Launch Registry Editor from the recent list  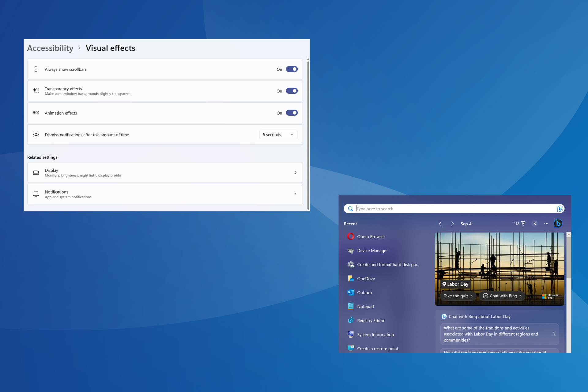(371, 321)
